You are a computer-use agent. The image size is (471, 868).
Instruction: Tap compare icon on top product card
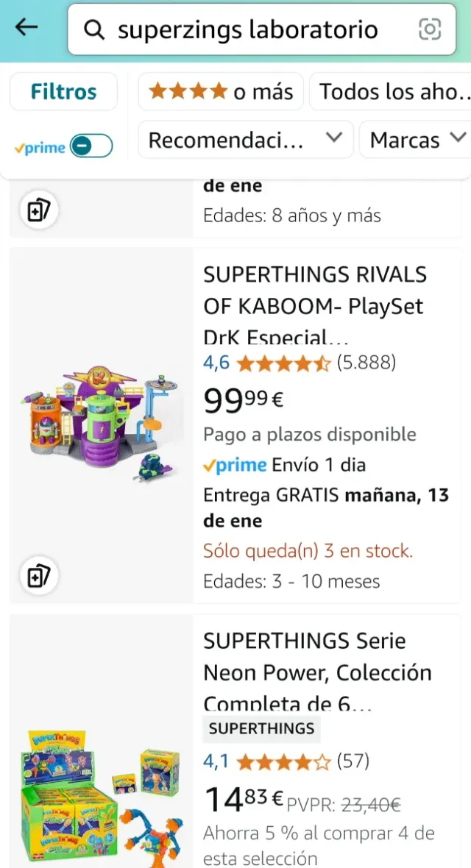pyautogui.click(x=38, y=211)
